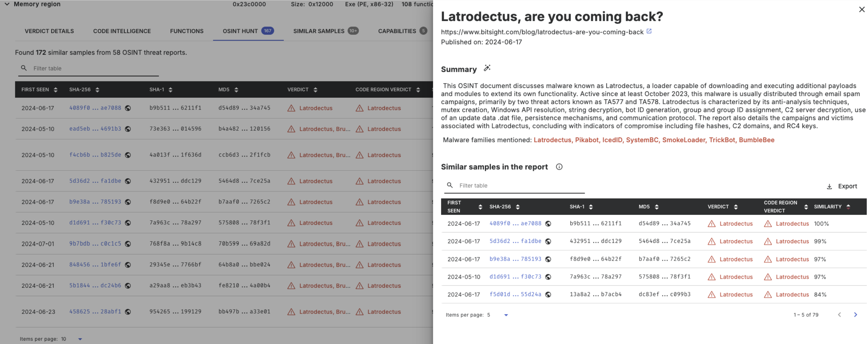Open the Code Intelligence tab
868x344 pixels.
(122, 31)
